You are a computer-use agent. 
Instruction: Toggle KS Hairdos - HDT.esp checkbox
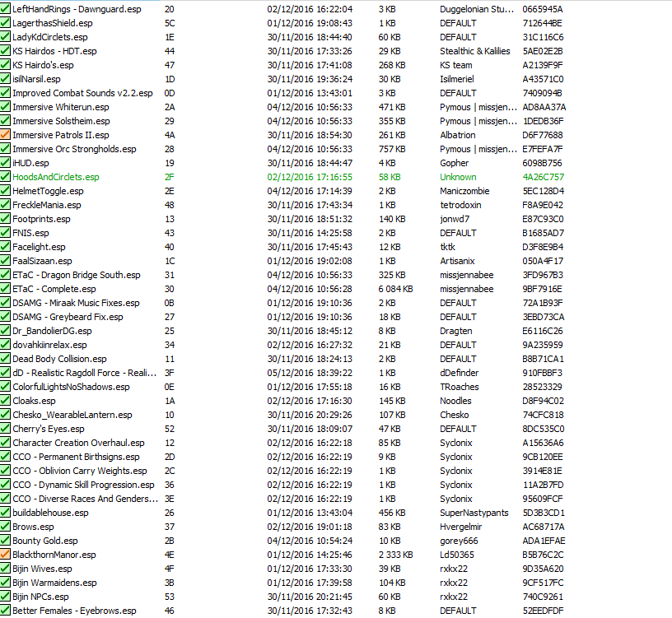5,51
